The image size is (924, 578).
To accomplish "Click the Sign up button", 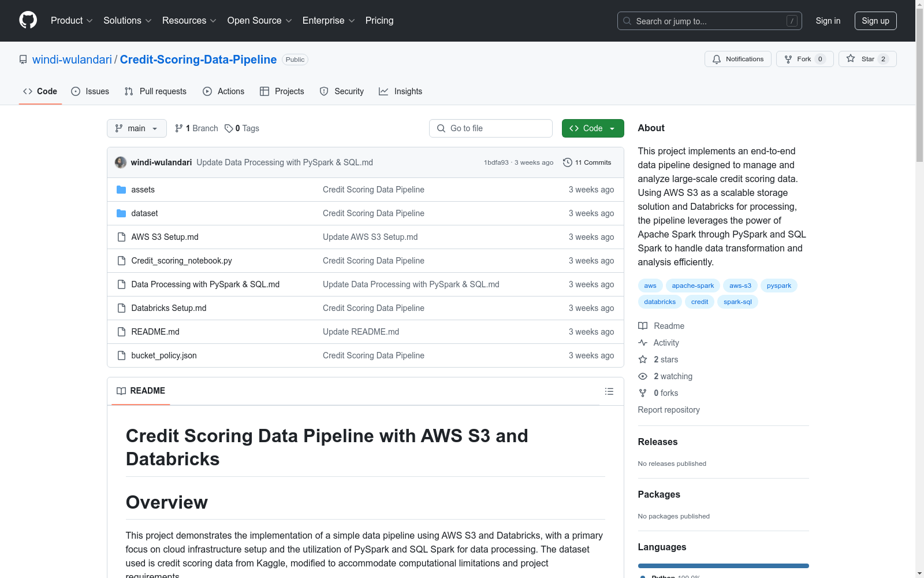I will tap(875, 20).
